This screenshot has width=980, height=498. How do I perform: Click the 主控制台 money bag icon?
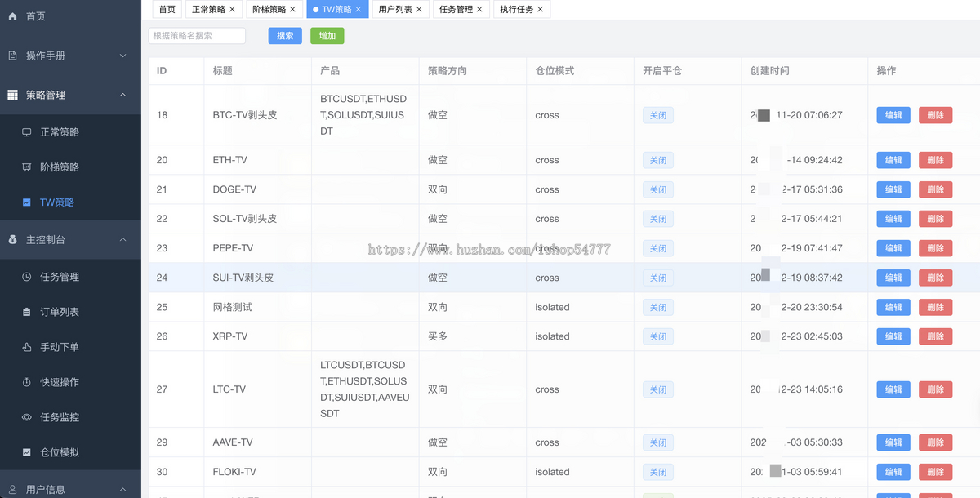click(x=12, y=240)
